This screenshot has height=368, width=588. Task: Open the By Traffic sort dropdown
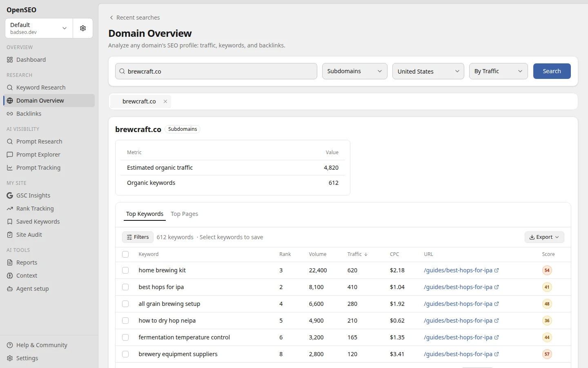499,71
